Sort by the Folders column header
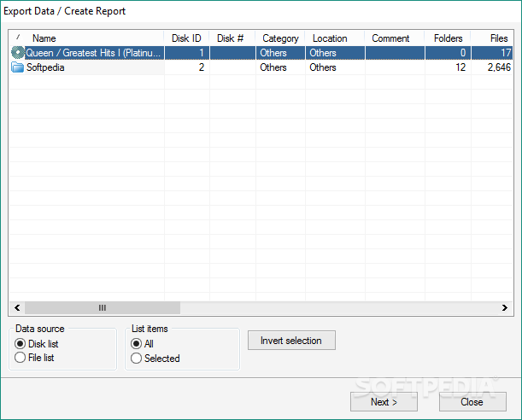This screenshot has width=522, height=420. [448, 38]
